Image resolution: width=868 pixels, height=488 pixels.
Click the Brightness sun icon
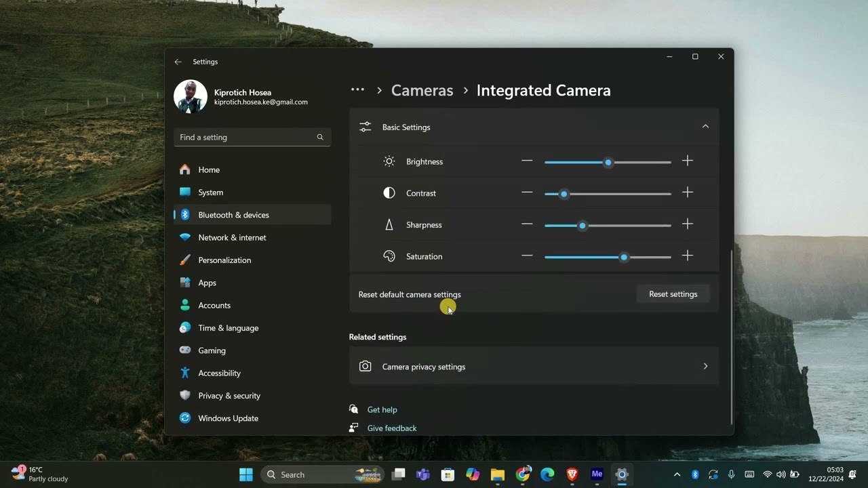coord(389,161)
